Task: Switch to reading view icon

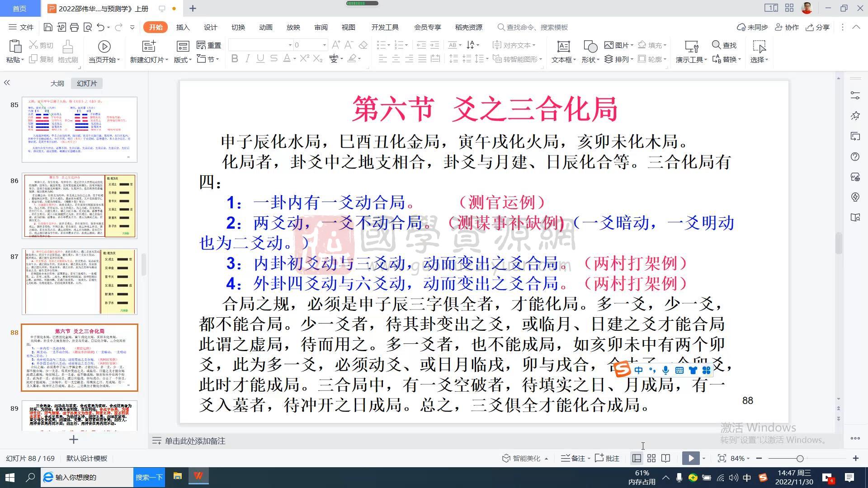Action: point(665,458)
